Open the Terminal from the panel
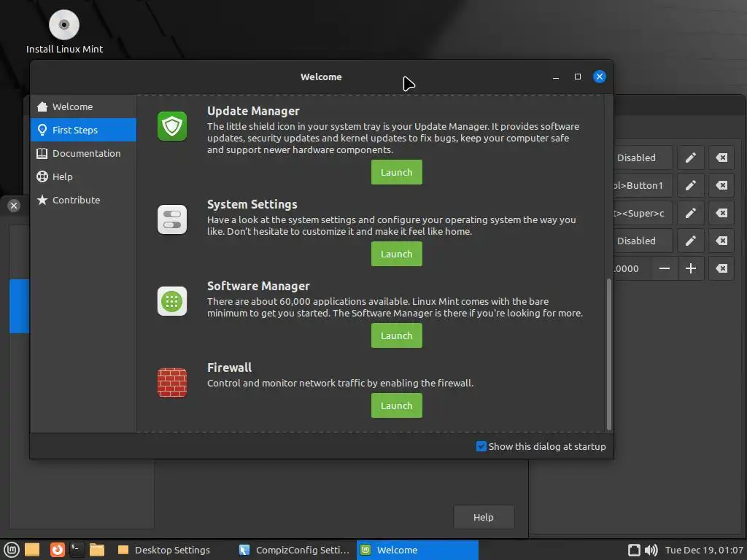Image resolution: width=747 pixels, height=560 pixels. [x=77, y=550]
